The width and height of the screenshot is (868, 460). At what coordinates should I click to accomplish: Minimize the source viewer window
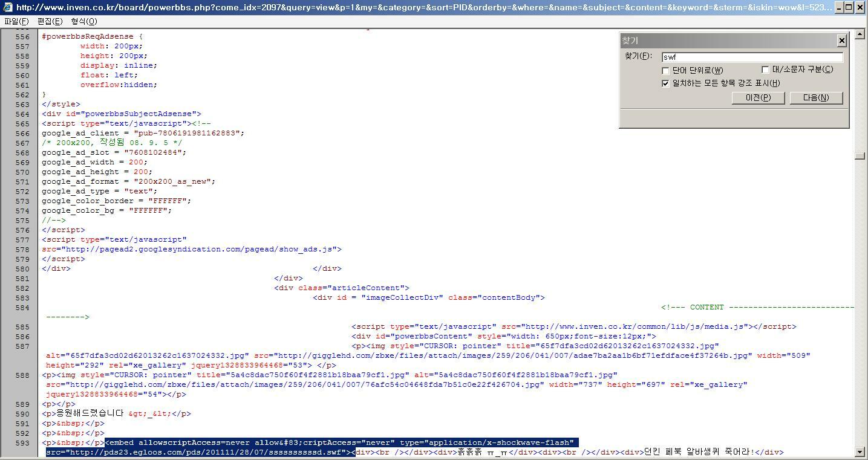point(838,7)
